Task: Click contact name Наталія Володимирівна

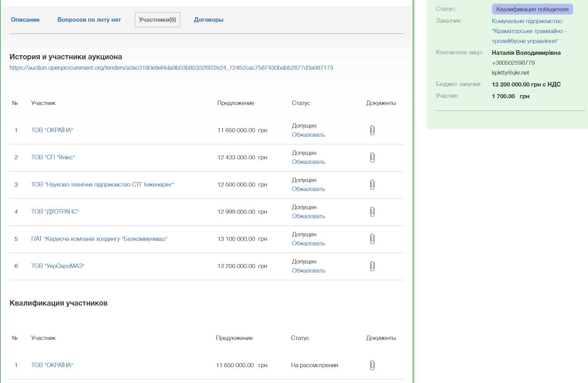Action: coord(526,53)
